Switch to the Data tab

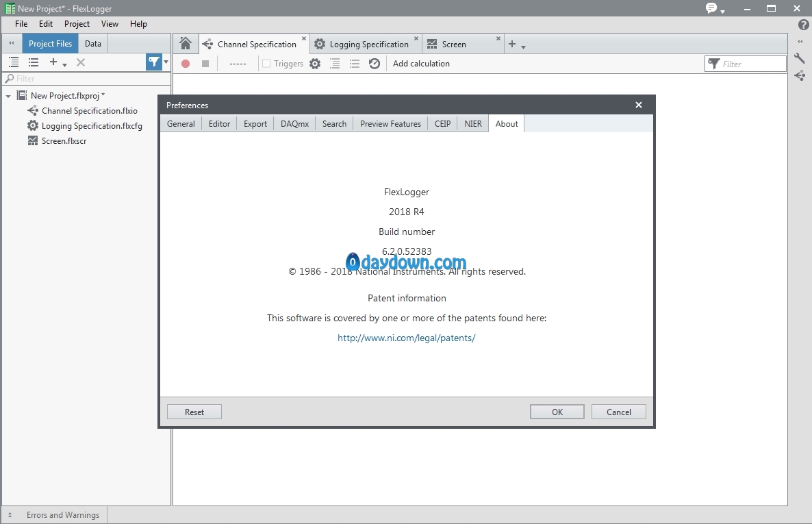click(x=93, y=44)
